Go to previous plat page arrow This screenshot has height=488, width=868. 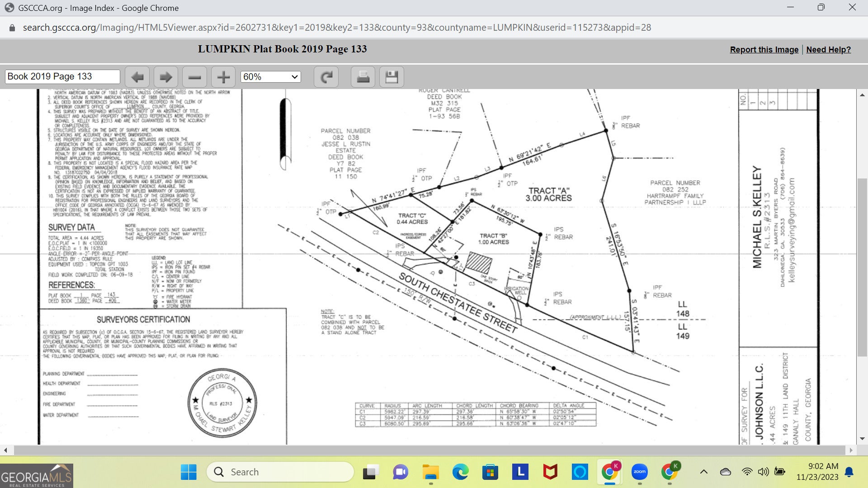coord(137,77)
